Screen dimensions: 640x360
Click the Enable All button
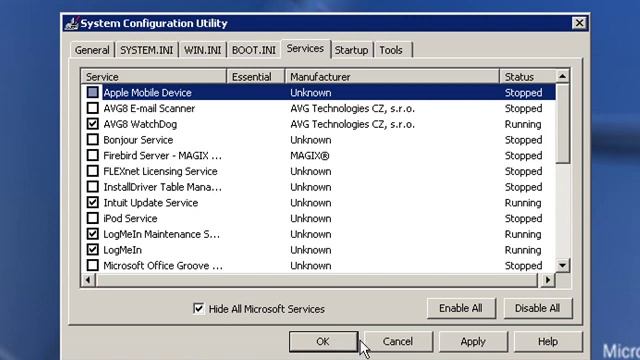[x=461, y=308]
